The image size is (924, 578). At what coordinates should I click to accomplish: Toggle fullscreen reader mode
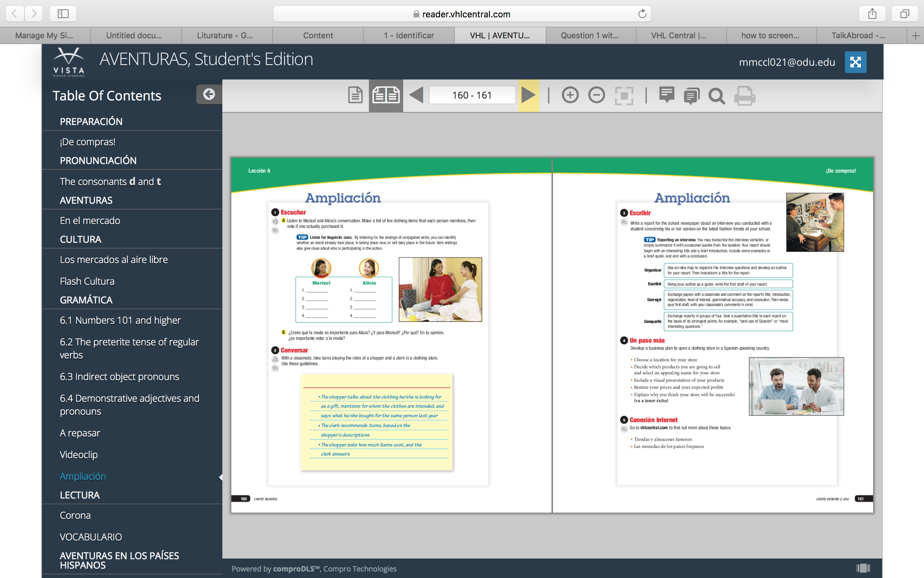pyautogui.click(x=855, y=62)
